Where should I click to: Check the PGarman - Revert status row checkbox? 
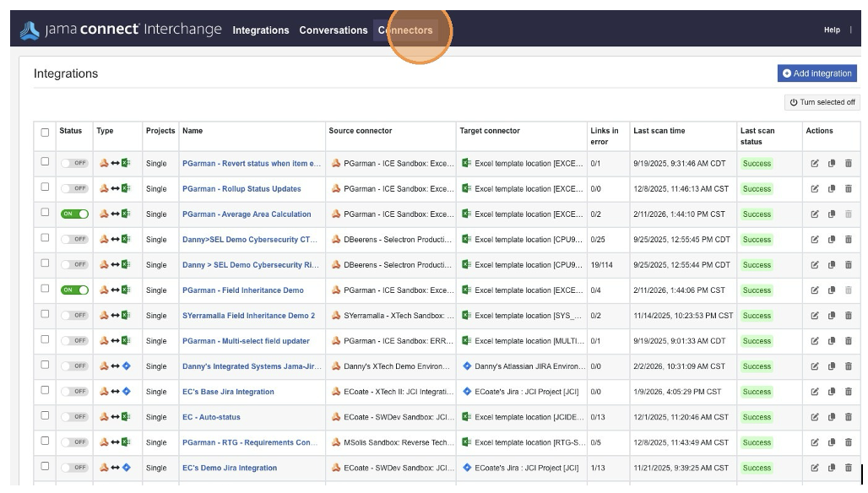click(45, 161)
